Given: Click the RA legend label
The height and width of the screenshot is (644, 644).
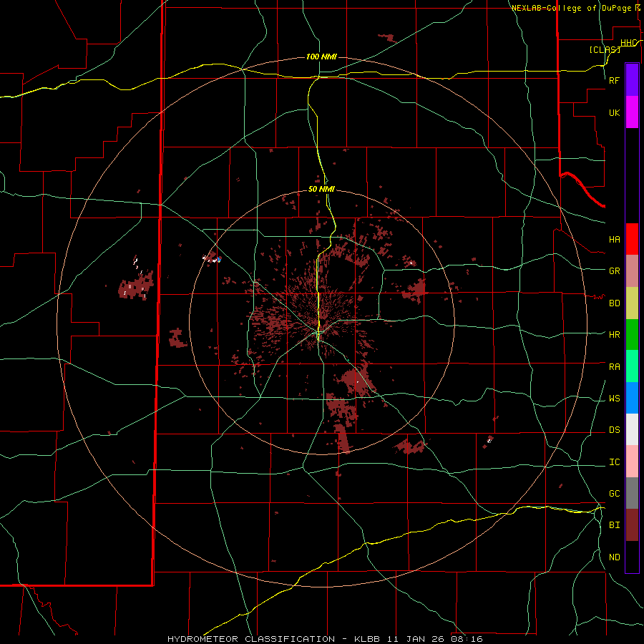Looking at the screenshot, I should (x=614, y=366).
